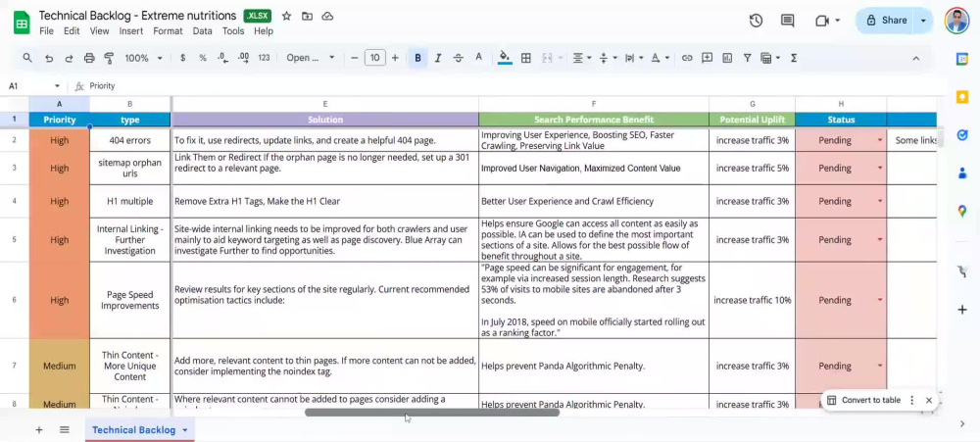Open Contacts in side panel
Image resolution: width=980 pixels, height=442 pixels.
(x=962, y=173)
